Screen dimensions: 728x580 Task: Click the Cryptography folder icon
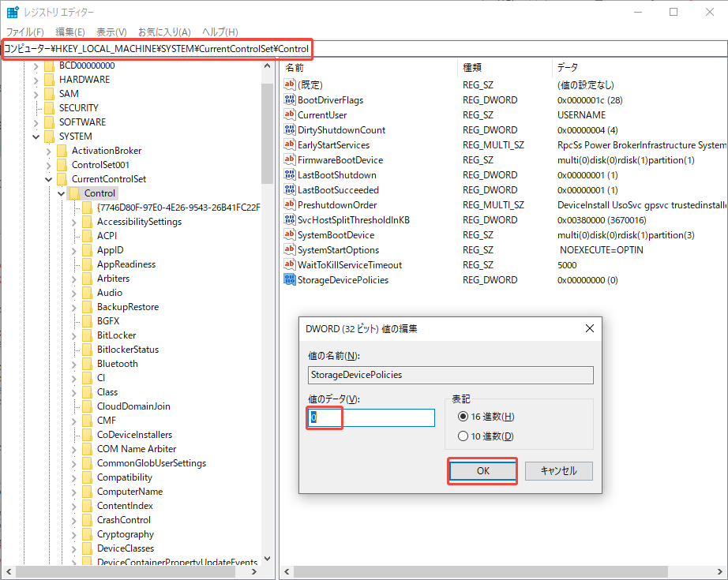87,534
